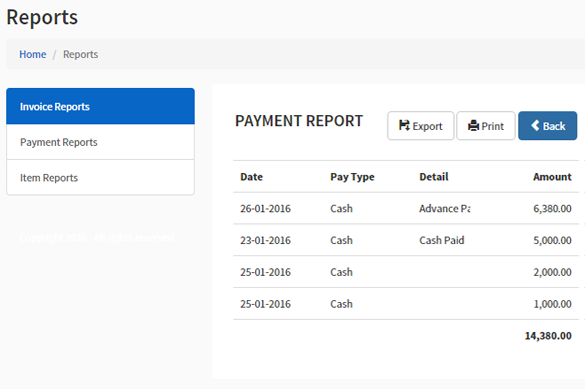Click the Pay Type column header

point(352,177)
